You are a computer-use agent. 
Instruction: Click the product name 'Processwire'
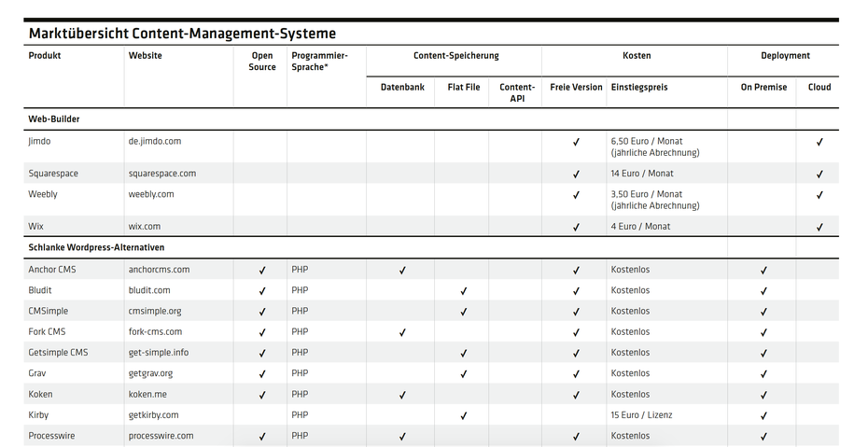(x=51, y=436)
